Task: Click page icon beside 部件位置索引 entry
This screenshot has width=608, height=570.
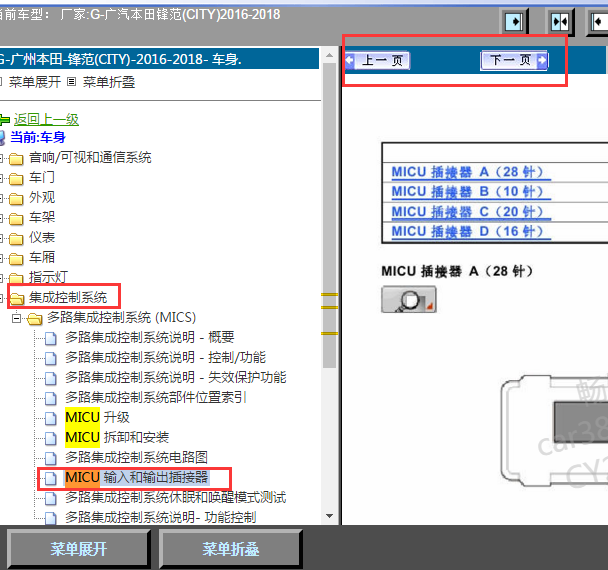Action: click(x=50, y=398)
